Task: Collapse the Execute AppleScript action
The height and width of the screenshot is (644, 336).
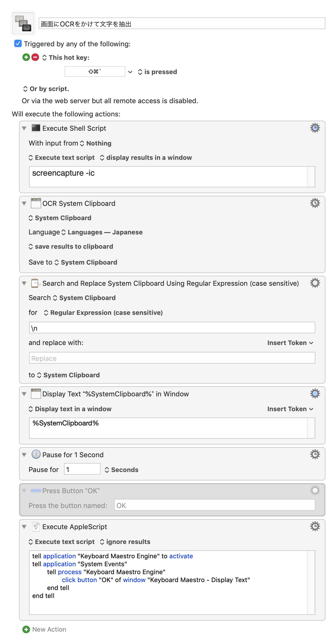Action: point(24,527)
